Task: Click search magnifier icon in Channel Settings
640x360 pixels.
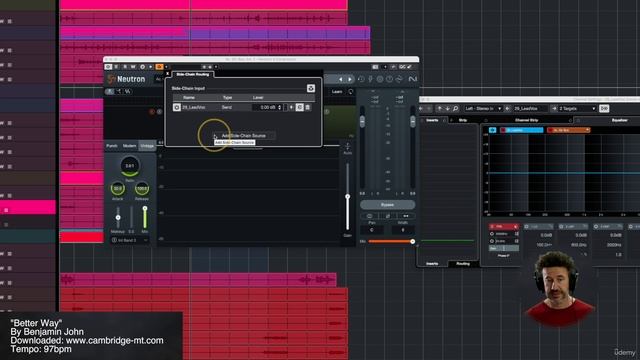Action: pyautogui.click(x=456, y=109)
